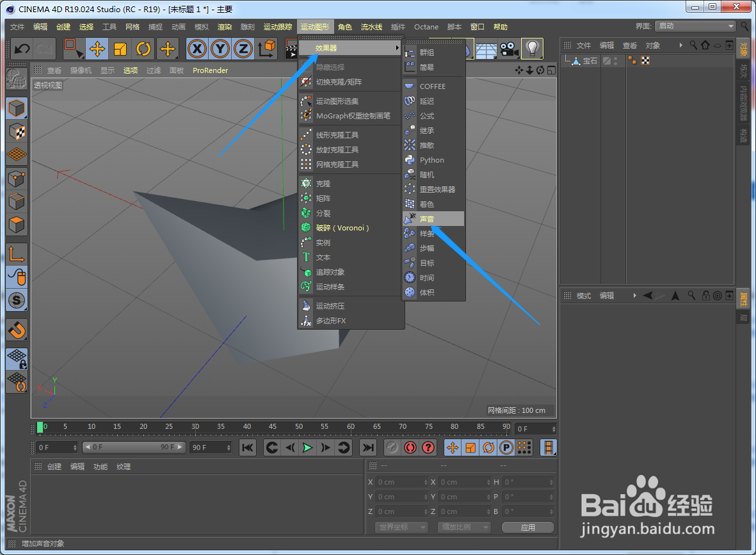Toggle autokeying red circle button
This screenshot has height=555, width=756.
pos(410,447)
